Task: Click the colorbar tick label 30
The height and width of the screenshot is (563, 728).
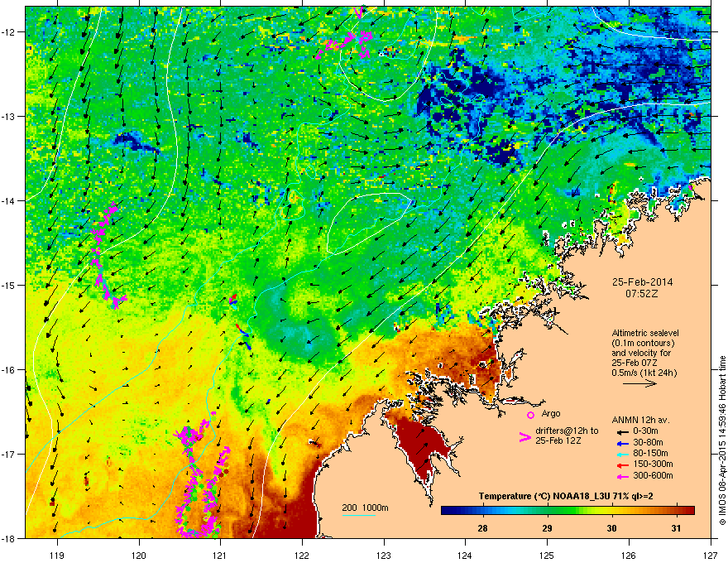Action: pos(612,528)
